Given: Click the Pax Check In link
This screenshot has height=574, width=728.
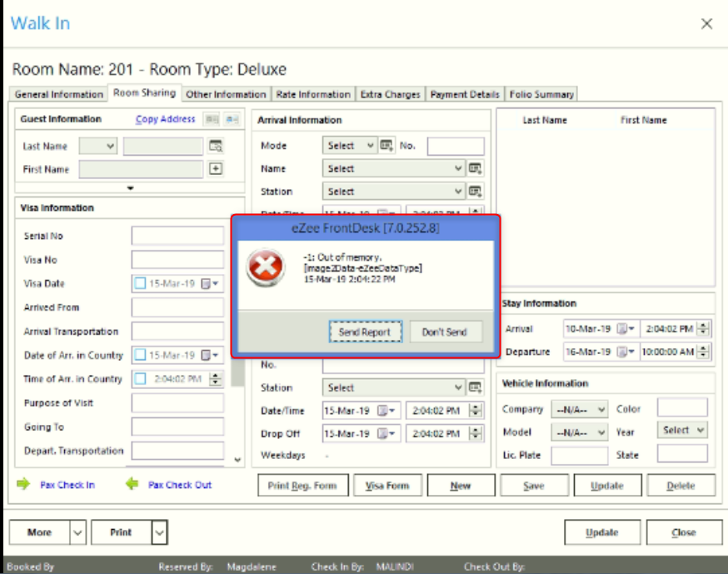Looking at the screenshot, I should (67, 484).
